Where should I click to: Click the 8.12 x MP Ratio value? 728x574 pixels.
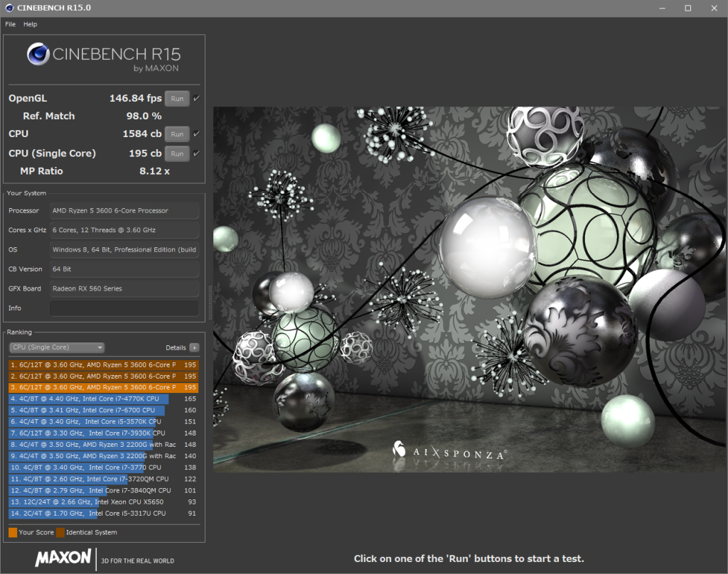tap(154, 171)
